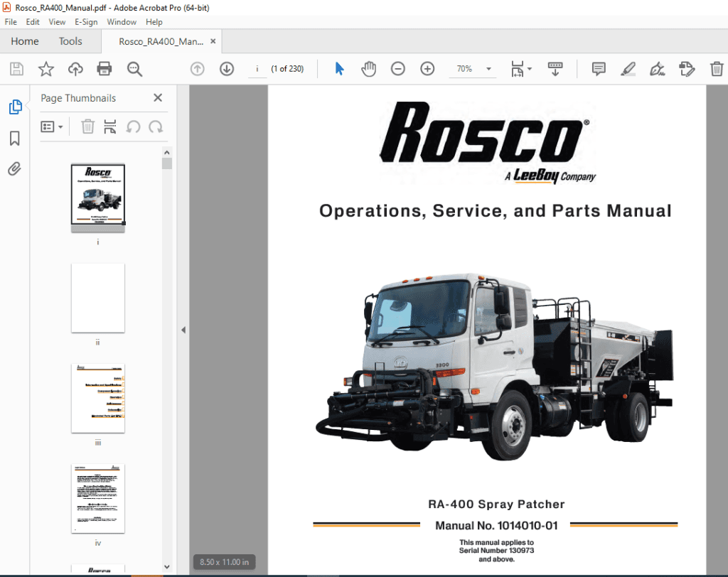
Task: Open Find text magnifier tool
Action: point(134,69)
